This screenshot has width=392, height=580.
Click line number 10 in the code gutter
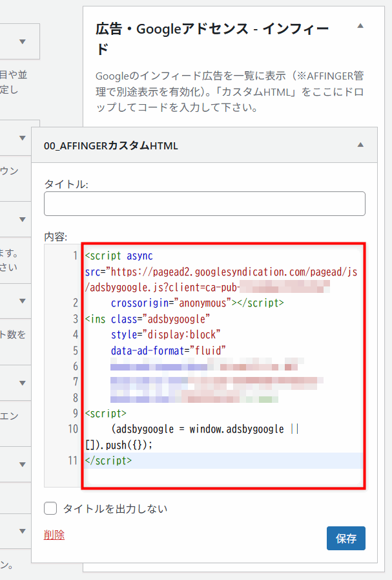click(73, 429)
